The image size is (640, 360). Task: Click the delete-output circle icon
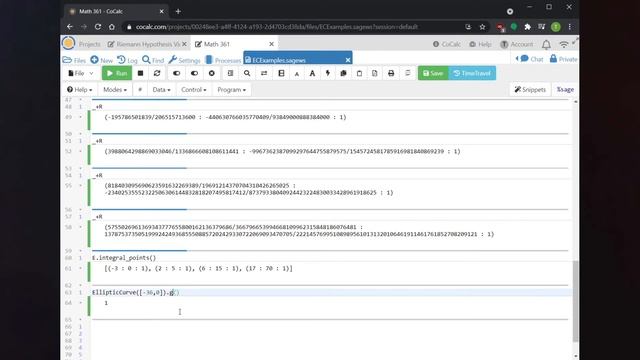click(211, 73)
